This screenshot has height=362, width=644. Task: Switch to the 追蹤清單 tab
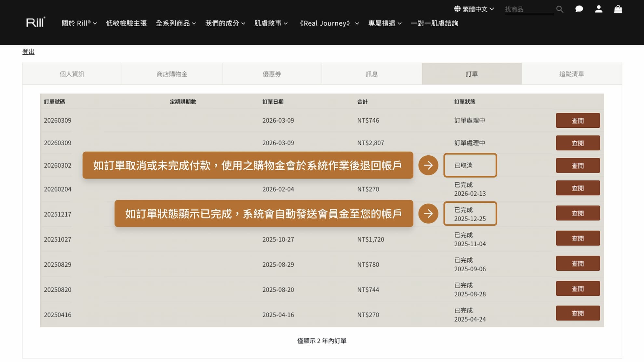[571, 74]
